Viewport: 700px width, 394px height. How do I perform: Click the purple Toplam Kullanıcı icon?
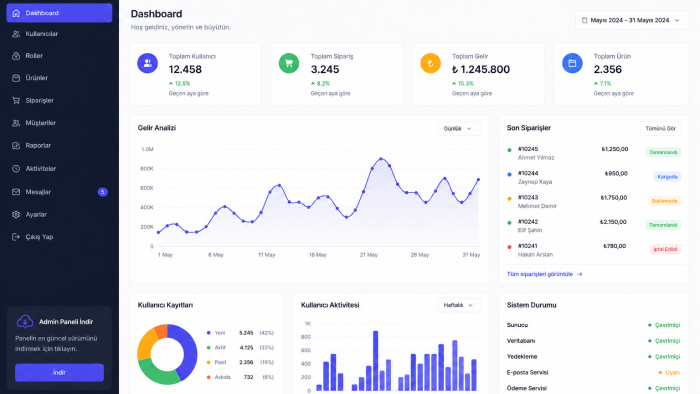coord(147,63)
